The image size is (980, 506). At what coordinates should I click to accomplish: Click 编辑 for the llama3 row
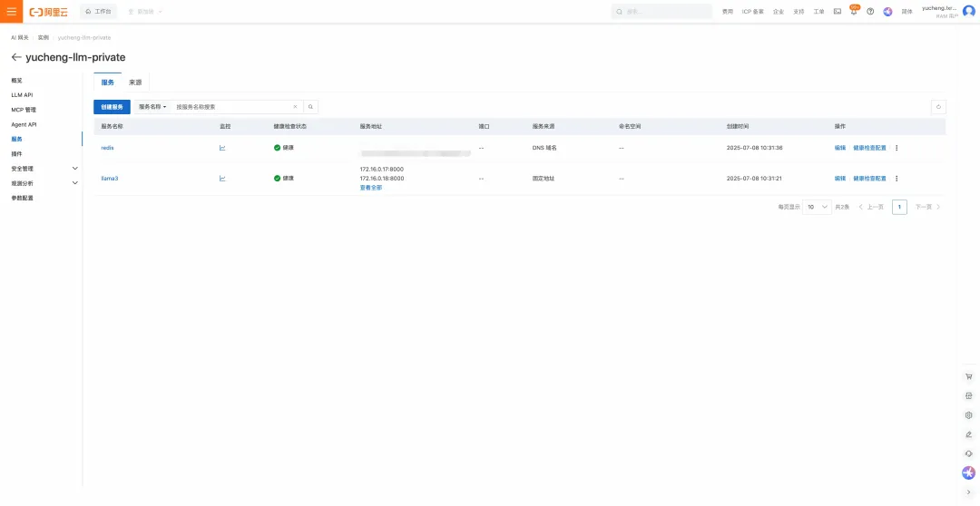pos(840,179)
